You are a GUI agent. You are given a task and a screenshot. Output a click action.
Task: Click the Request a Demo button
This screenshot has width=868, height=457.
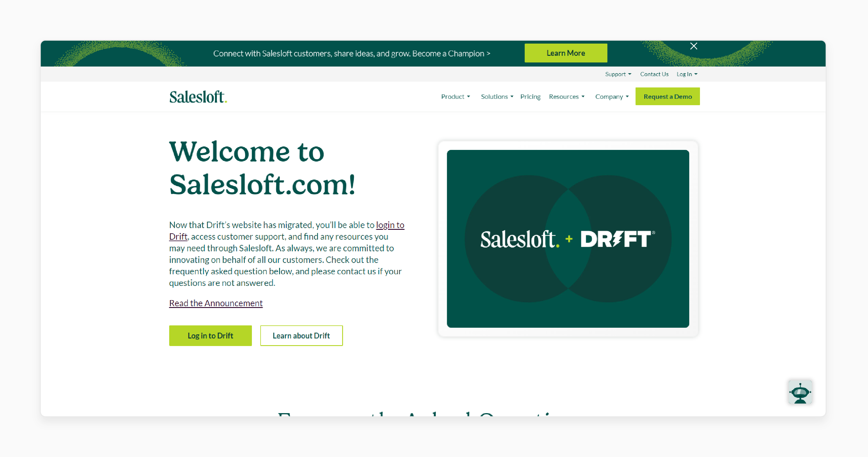pos(668,96)
